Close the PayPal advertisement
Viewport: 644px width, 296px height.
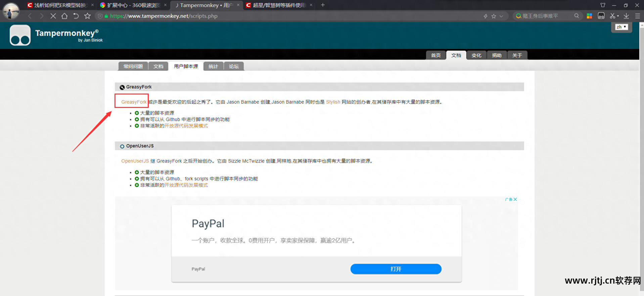click(515, 199)
